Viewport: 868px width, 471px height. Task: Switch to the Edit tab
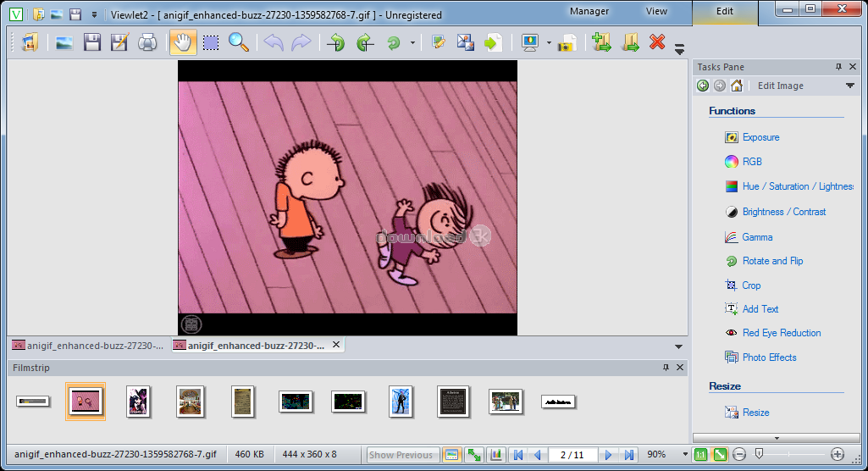[x=725, y=12]
